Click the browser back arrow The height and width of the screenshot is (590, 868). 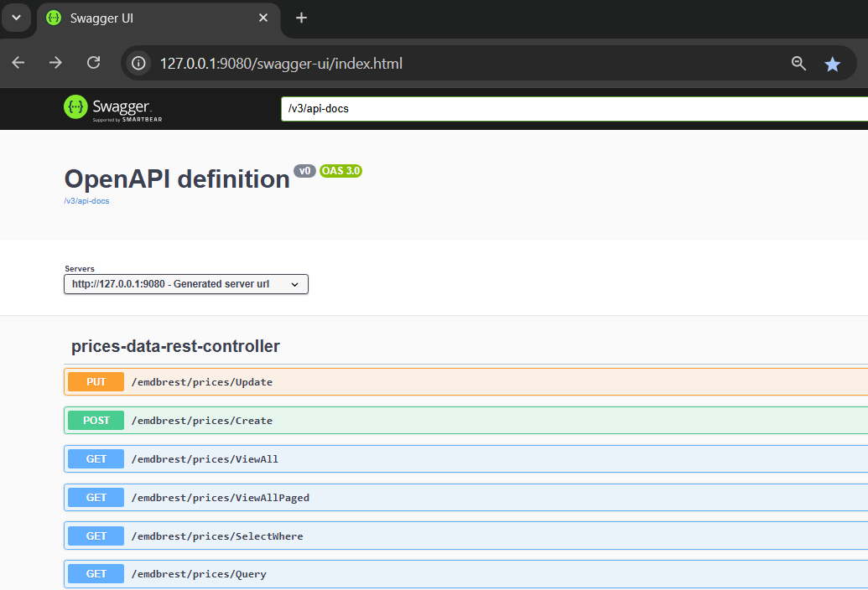click(18, 63)
